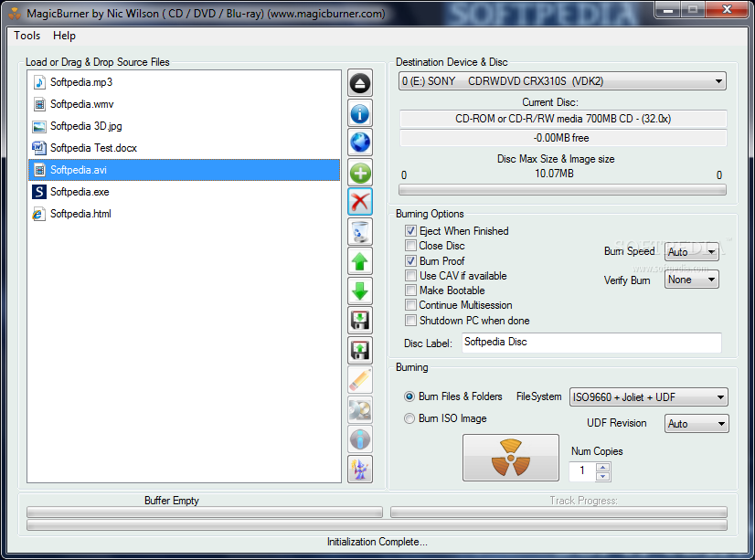755x560 pixels.
Task: Select the highlighted Softpedia.avi row
Action: pos(185,170)
